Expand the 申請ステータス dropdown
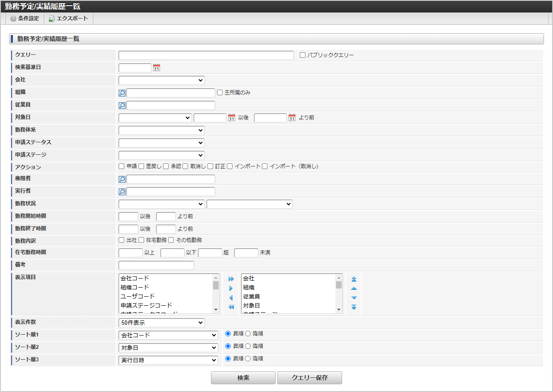Viewport: 553px width, 392px height. [161, 143]
